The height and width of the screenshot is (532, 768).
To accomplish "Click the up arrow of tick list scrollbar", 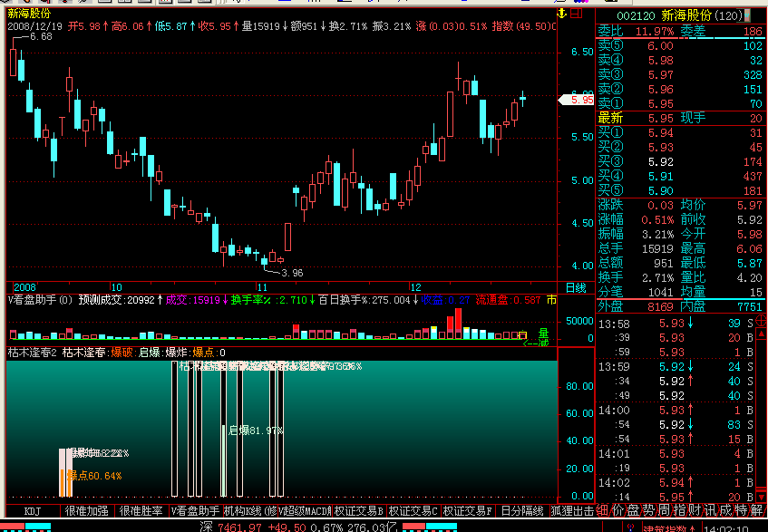I will pyautogui.click(x=761, y=334).
